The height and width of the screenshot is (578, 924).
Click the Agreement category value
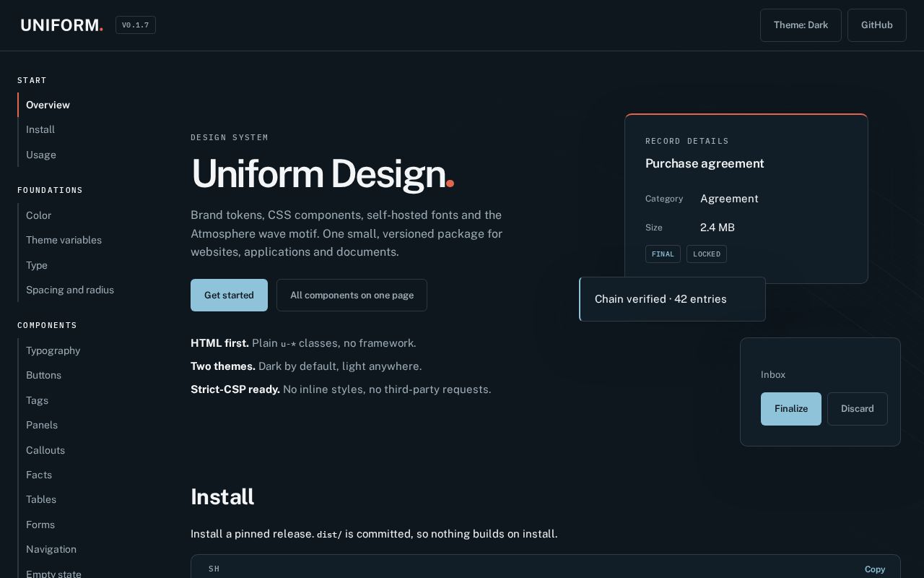pos(729,199)
